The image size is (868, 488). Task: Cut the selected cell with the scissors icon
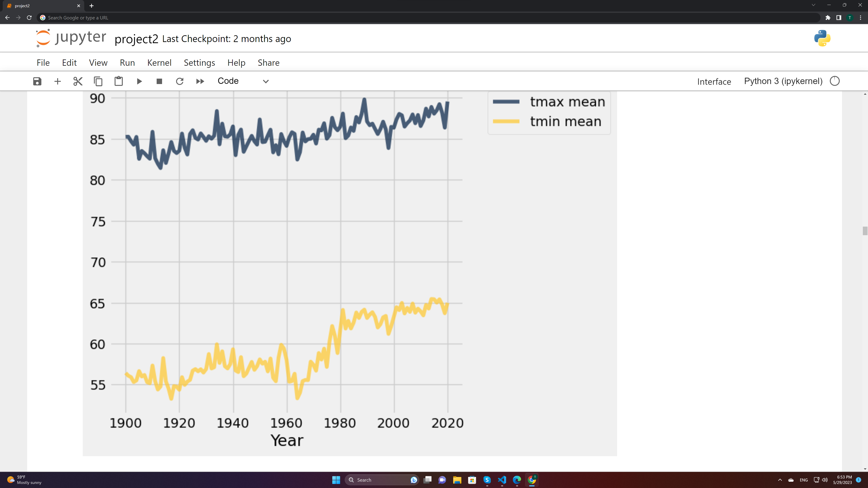click(x=78, y=81)
